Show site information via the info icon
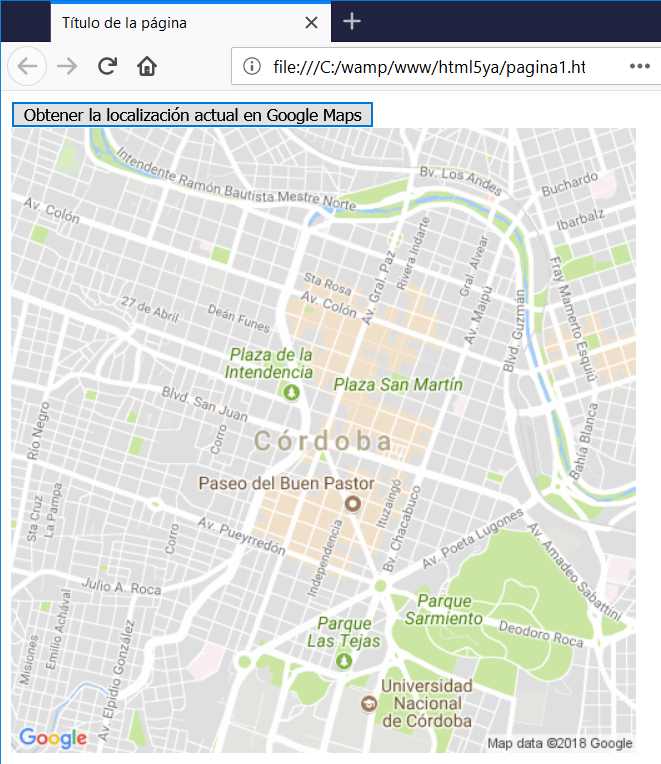This screenshot has width=661, height=764. (252, 66)
